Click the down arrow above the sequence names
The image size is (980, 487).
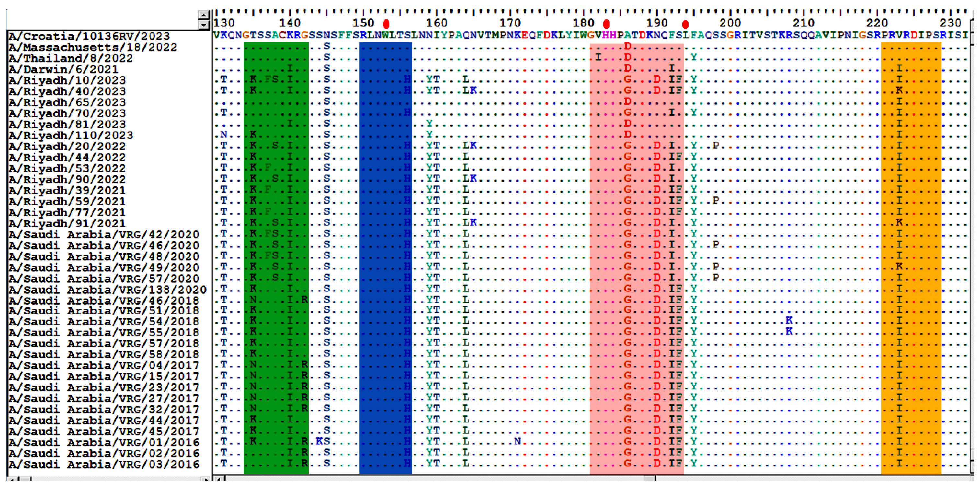pyautogui.click(x=204, y=25)
